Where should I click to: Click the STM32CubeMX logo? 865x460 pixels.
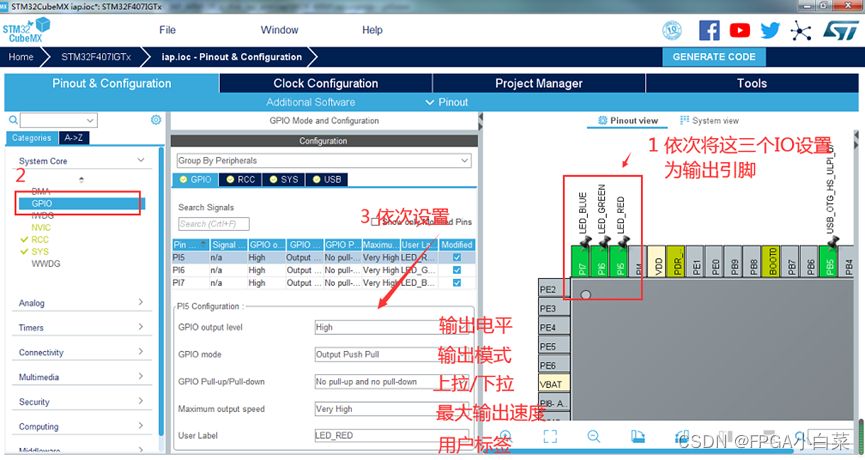coord(26,30)
